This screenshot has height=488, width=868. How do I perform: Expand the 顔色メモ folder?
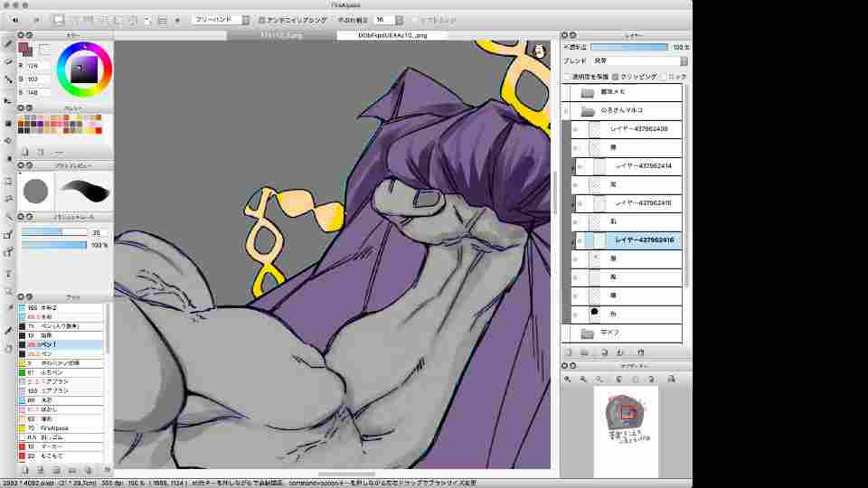[x=588, y=92]
